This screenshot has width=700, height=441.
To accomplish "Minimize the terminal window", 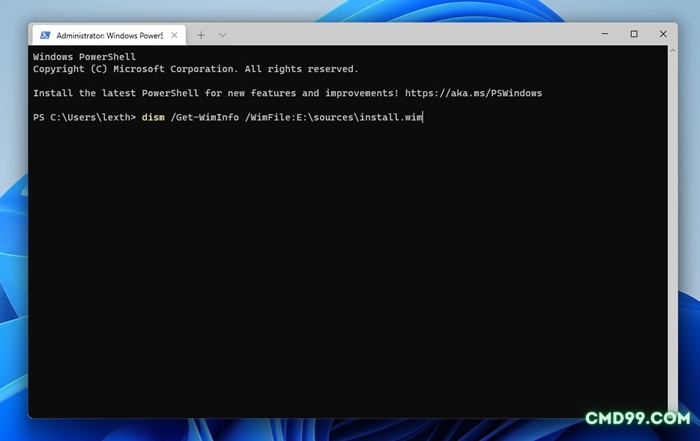I will (605, 34).
